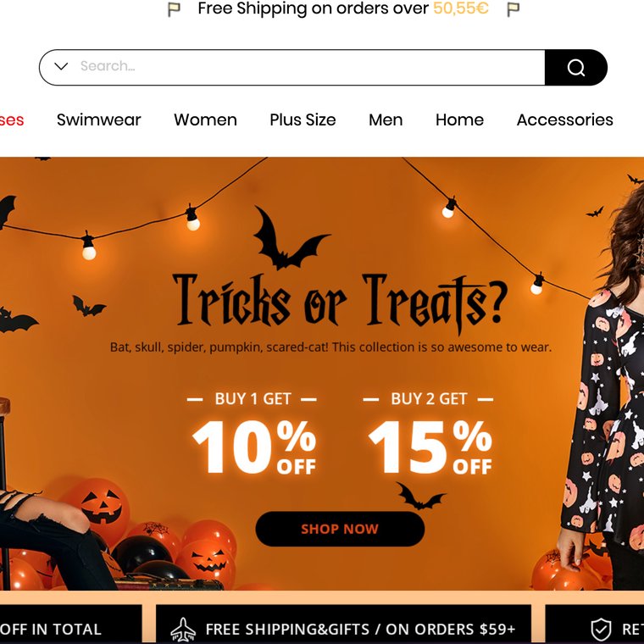Click the Buy 2 Get 15% off offer
Image resolution: width=644 pixels, height=644 pixels.
click(429, 434)
